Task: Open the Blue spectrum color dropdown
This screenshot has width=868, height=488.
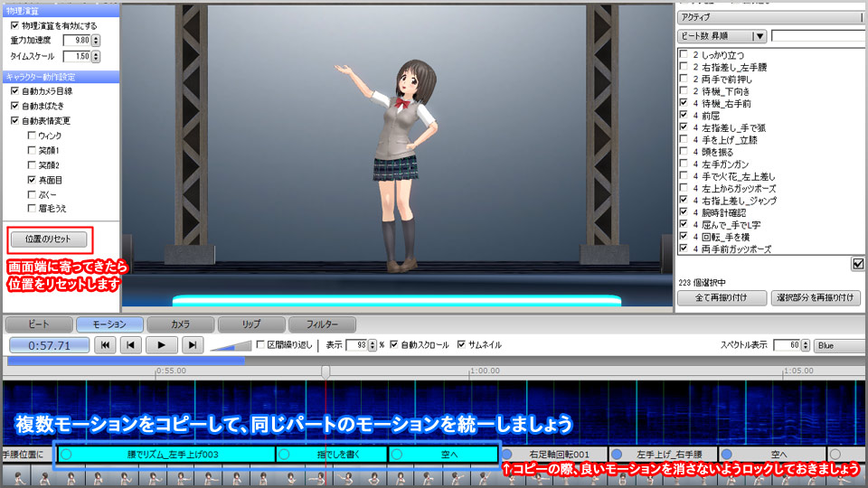Action: [x=836, y=345]
